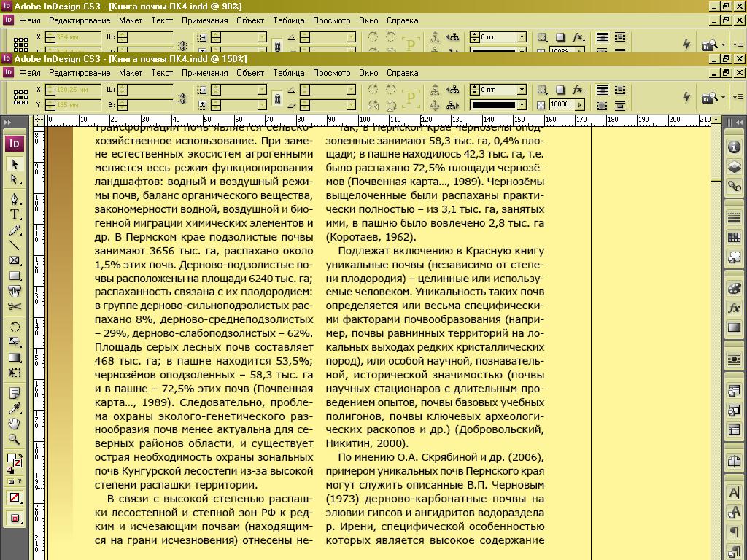
Task: Toggle formatting affects text button
Action: [x=19, y=481]
